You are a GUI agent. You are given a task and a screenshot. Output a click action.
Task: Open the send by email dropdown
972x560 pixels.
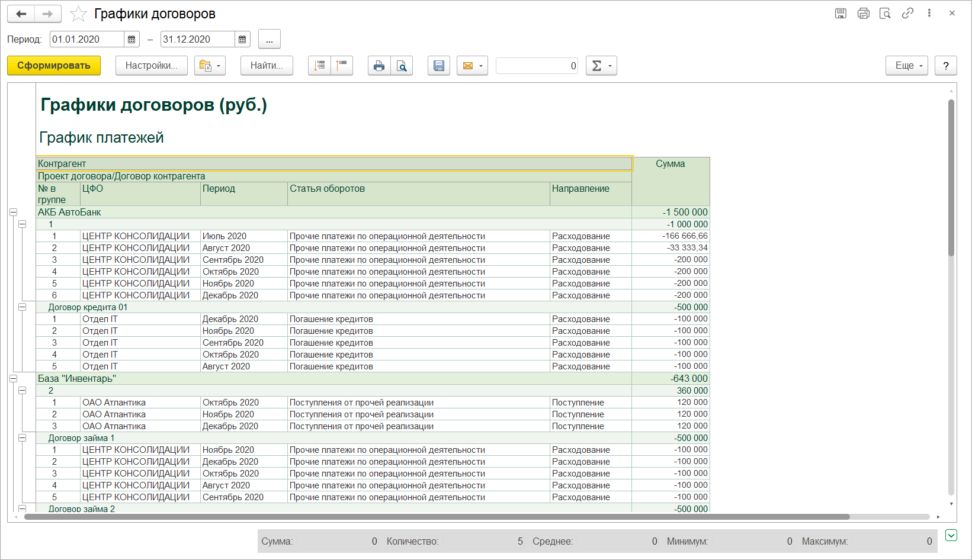tap(472, 66)
